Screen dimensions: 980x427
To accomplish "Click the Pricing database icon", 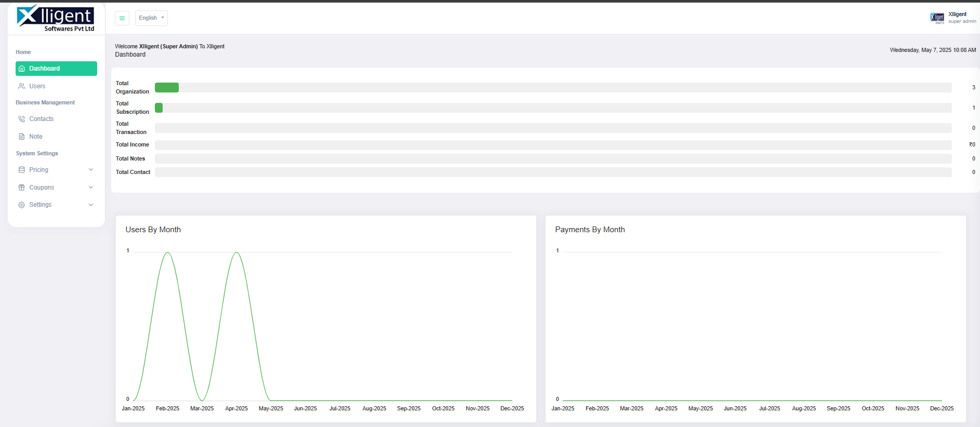I will [22, 170].
